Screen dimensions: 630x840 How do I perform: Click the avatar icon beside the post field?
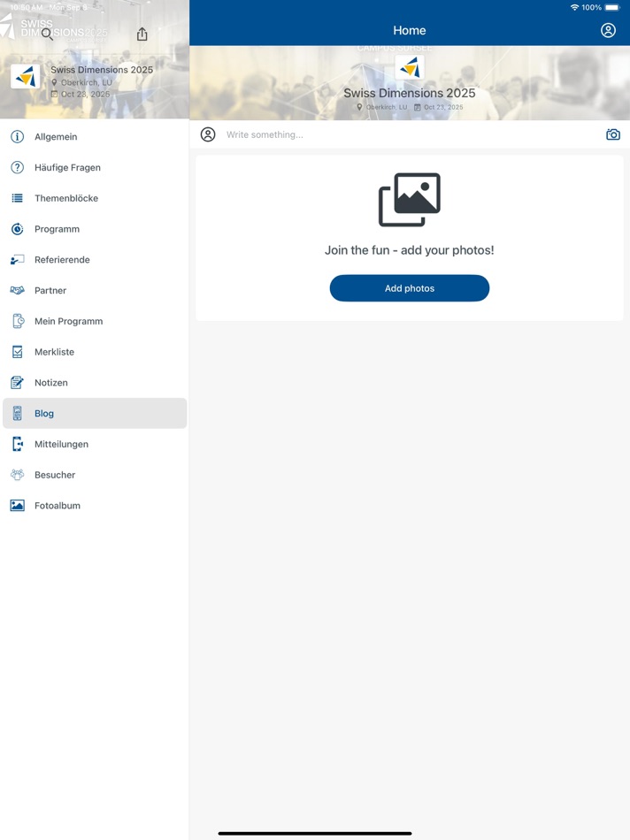[x=208, y=134]
